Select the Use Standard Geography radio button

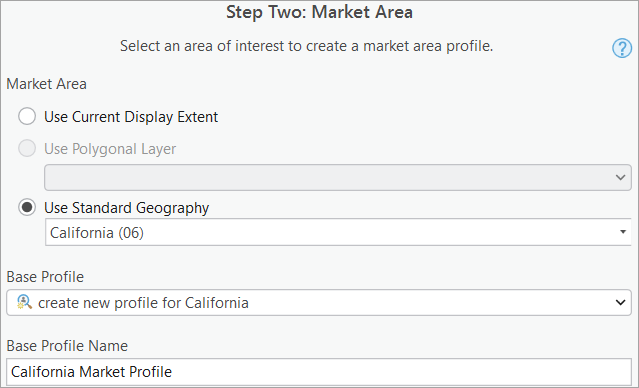point(27,207)
